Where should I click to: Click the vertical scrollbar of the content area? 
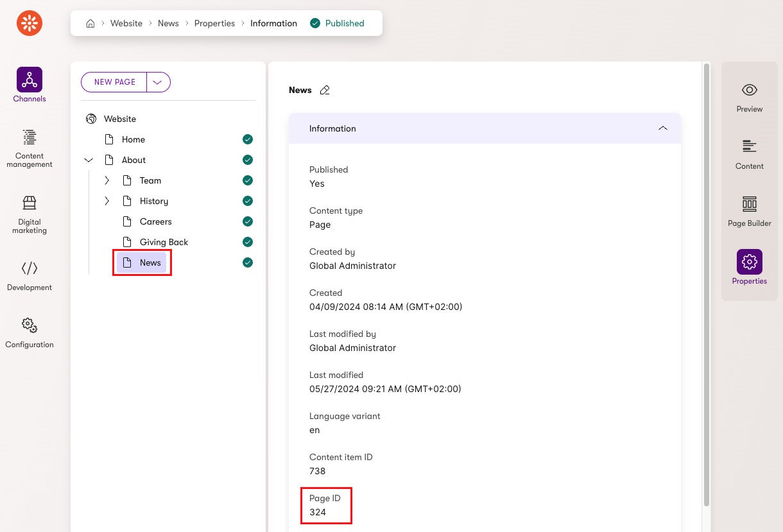point(707,289)
